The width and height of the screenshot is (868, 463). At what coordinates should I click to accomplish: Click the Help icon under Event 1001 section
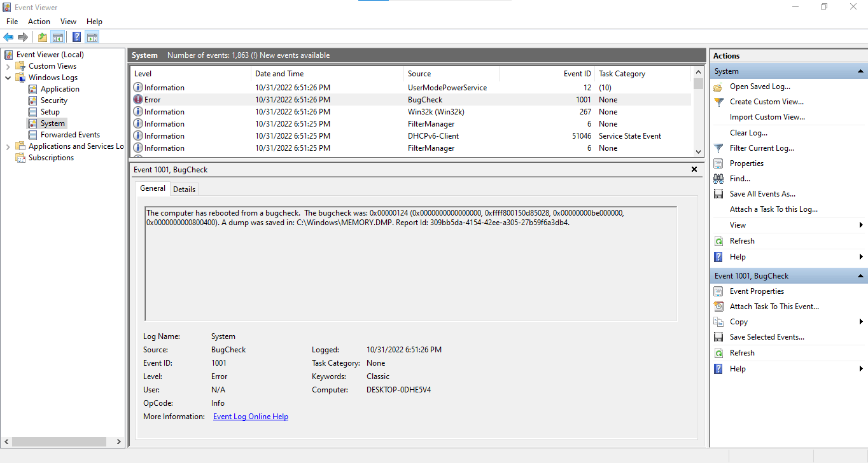click(x=718, y=369)
